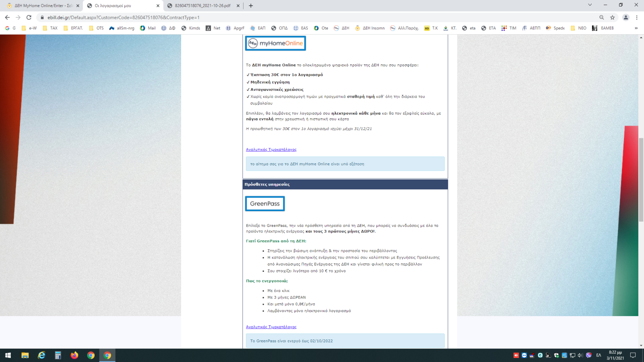Screen dimensions: 644x362
Task: Click the myHomeOnline logo
Action: (x=275, y=43)
